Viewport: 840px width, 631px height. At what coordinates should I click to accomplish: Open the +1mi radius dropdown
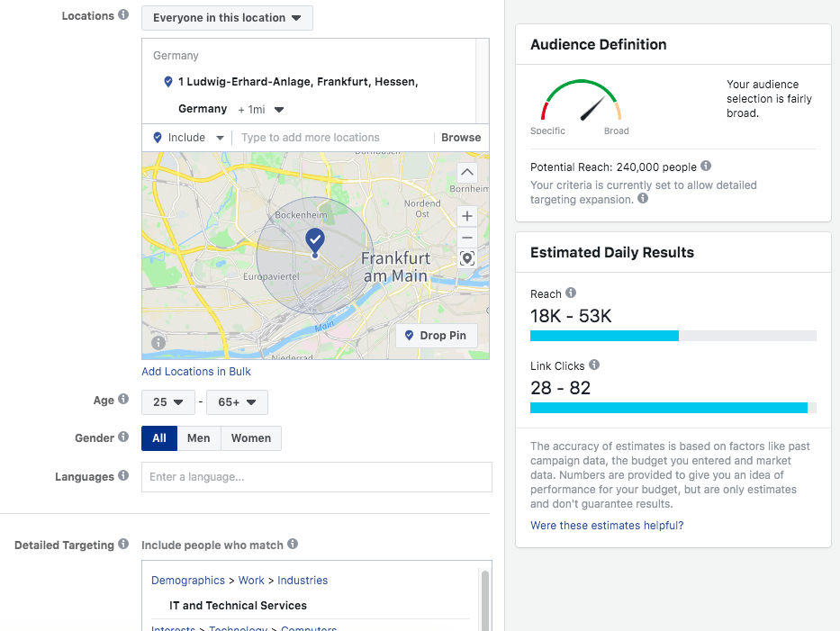click(x=261, y=109)
